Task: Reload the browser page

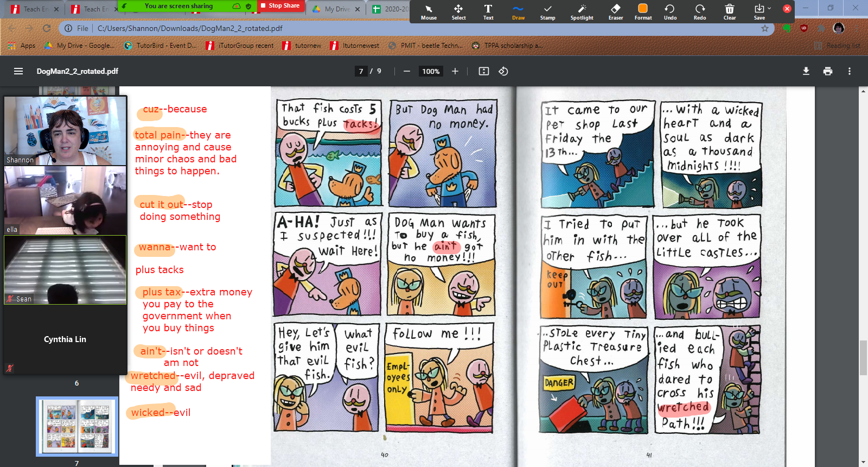Action: tap(47, 28)
